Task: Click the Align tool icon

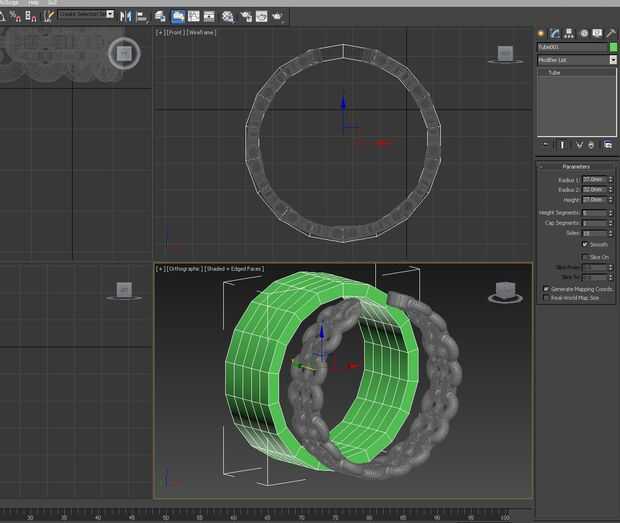Action: (141, 16)
